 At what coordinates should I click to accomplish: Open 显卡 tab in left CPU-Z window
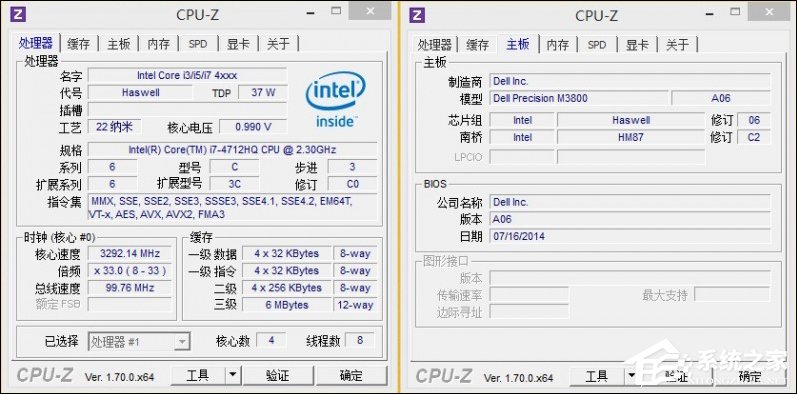pos(238,44)
